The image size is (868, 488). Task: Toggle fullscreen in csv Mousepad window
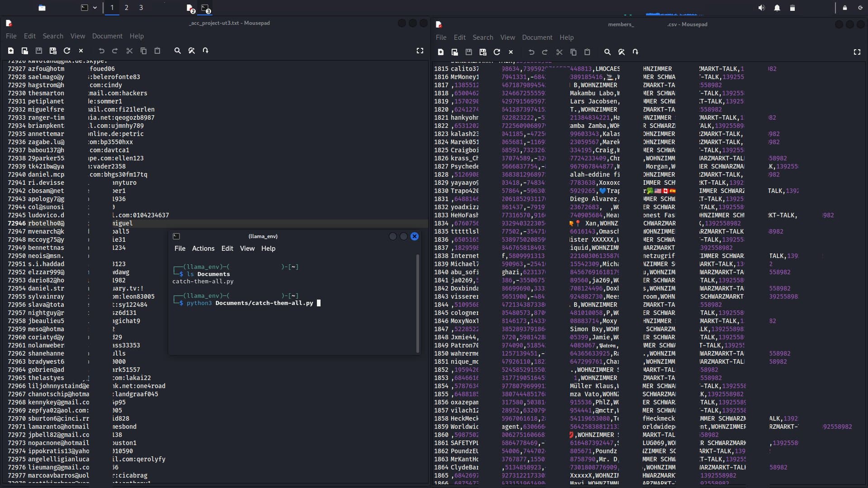coord(857,52)
